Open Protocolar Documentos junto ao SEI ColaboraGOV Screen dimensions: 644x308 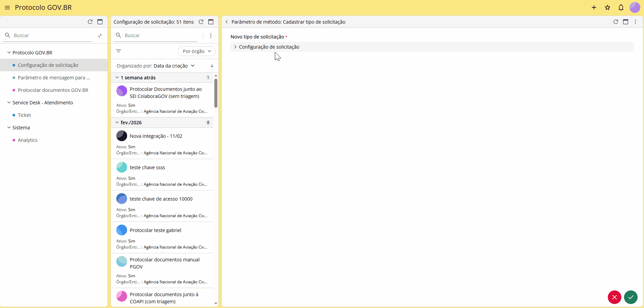(162, 99)
